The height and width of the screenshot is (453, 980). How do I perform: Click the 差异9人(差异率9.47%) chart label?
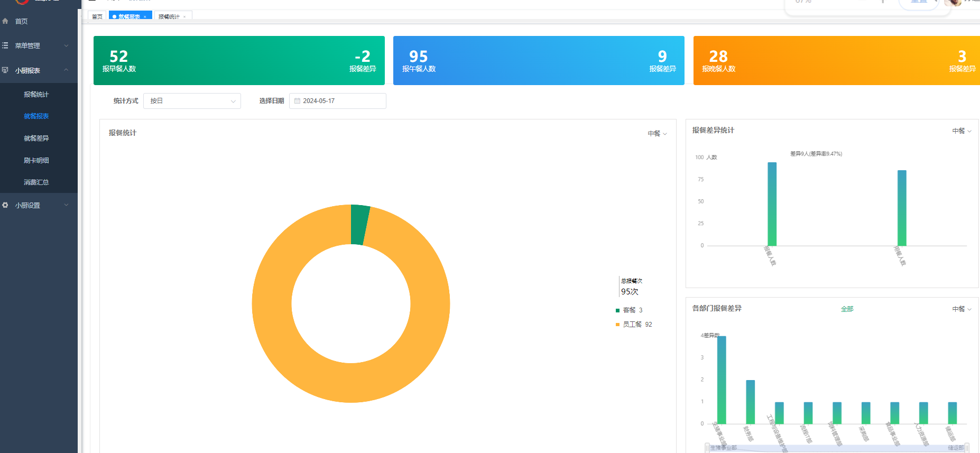(x=816, y=154)
